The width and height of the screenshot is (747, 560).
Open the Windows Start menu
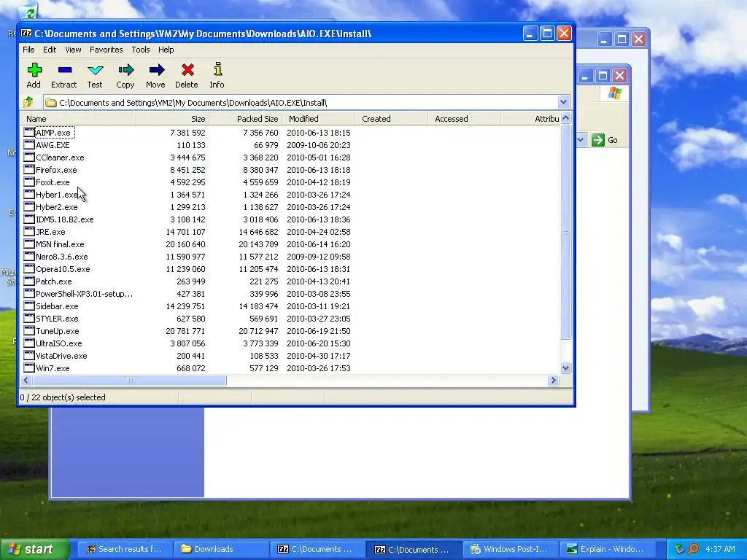point(34,549)
